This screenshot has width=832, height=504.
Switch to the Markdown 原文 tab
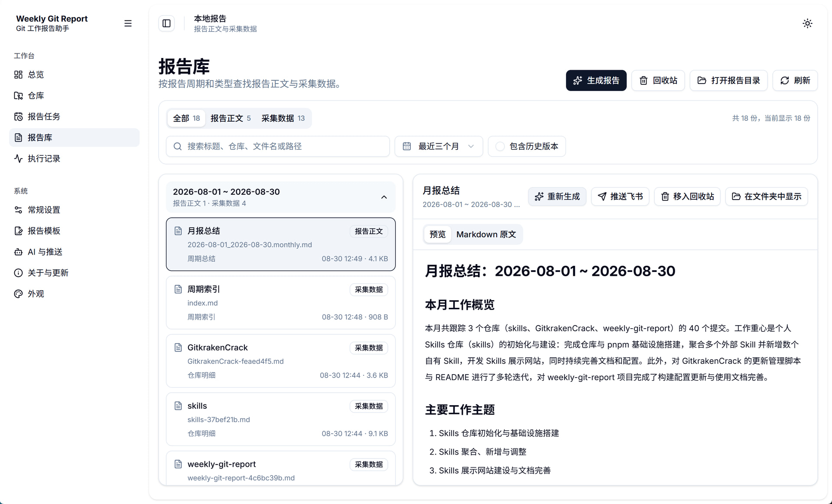coord(486,234)
